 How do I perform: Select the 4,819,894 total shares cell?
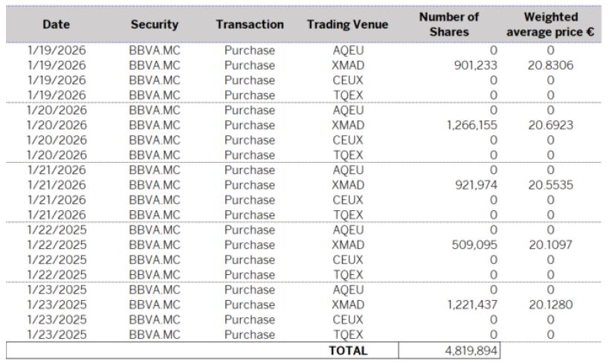click(467, 351)
